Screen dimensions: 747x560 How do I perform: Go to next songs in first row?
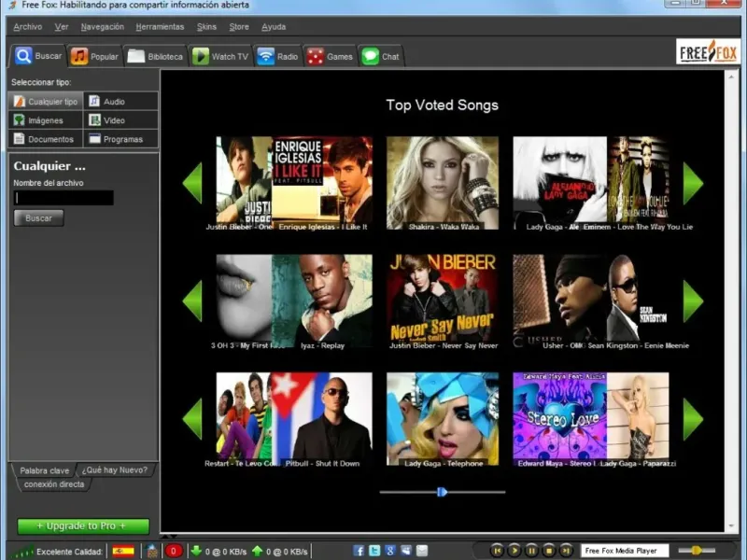click(693, 183)
